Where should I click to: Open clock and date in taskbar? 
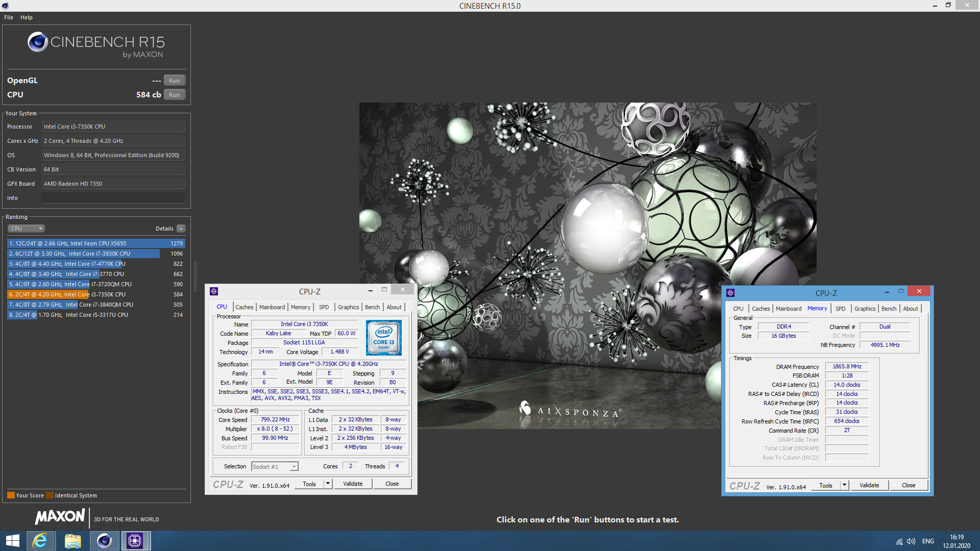coord(957,541)
